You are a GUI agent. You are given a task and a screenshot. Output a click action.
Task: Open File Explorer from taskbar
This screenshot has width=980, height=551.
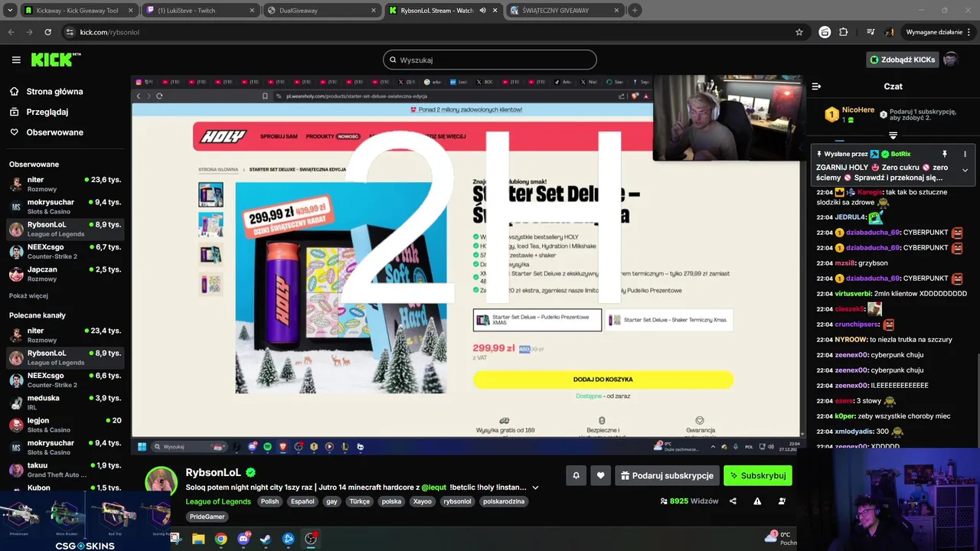coord(198,539)
